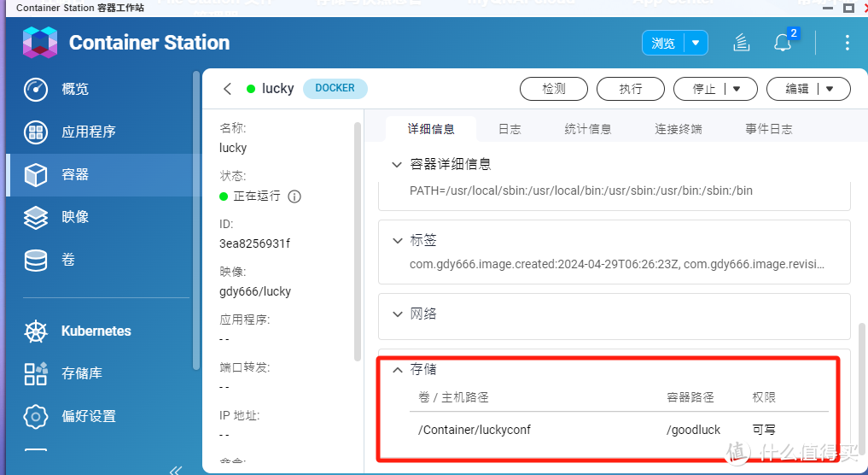Click image name gdy666/lucky
Image resolution: width=868 pixels, height=475 pixels.
(255, 291)
